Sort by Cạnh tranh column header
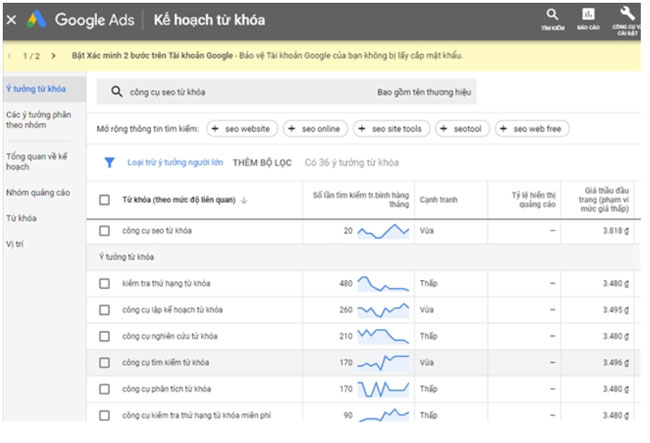Screen dimensions: 650x443 click(x=439, y=200)
